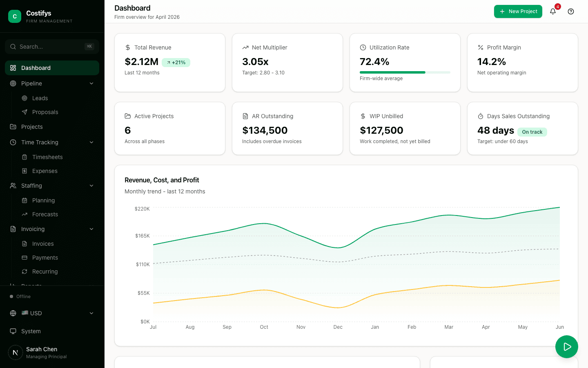
Task: Click the help question mark icon
Action: coord(570,11)
